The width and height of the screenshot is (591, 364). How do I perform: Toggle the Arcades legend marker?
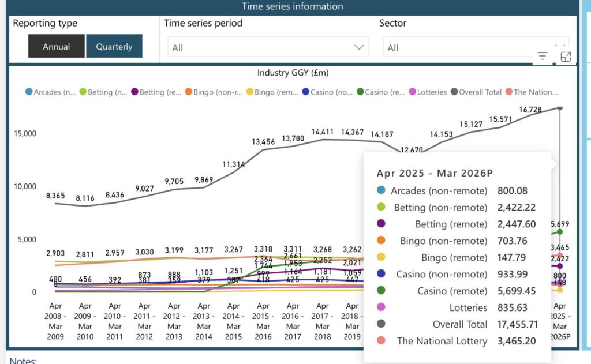click(x=29, y=92)
